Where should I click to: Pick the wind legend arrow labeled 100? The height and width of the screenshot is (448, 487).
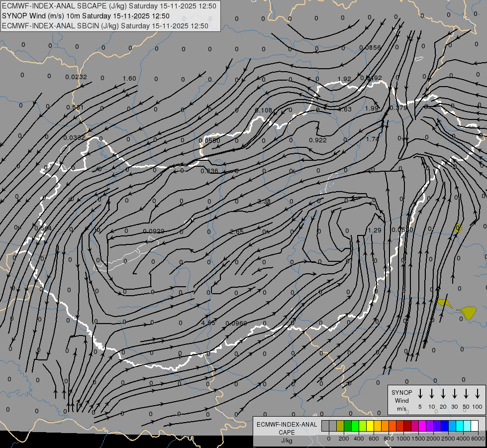[x=478, y=394]
